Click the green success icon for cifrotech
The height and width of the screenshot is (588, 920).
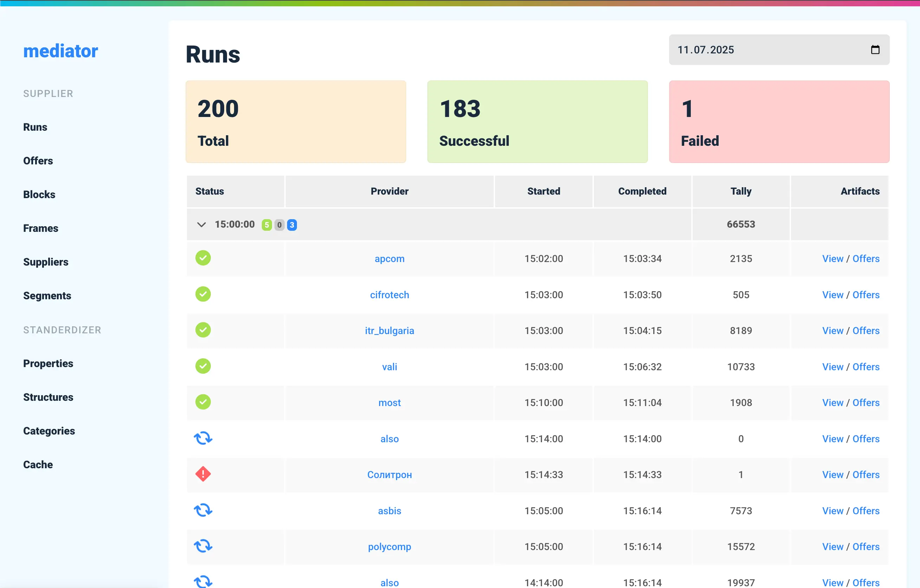pyautogui.click(x=203, y=294)
